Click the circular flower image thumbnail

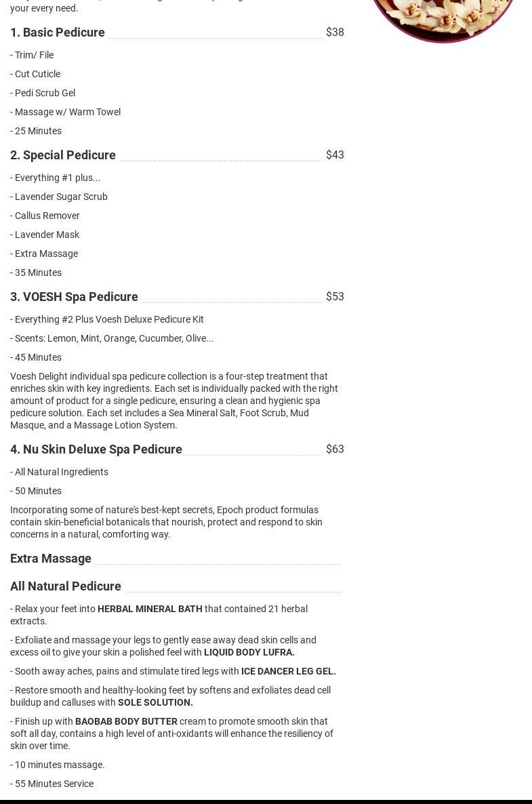coord(443,17)
